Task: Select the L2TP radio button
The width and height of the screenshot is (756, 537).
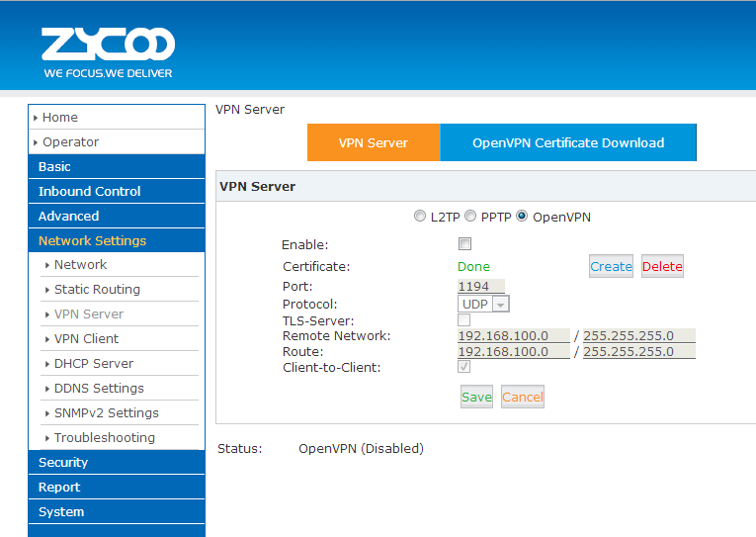Action: click(x=421, y=217)
